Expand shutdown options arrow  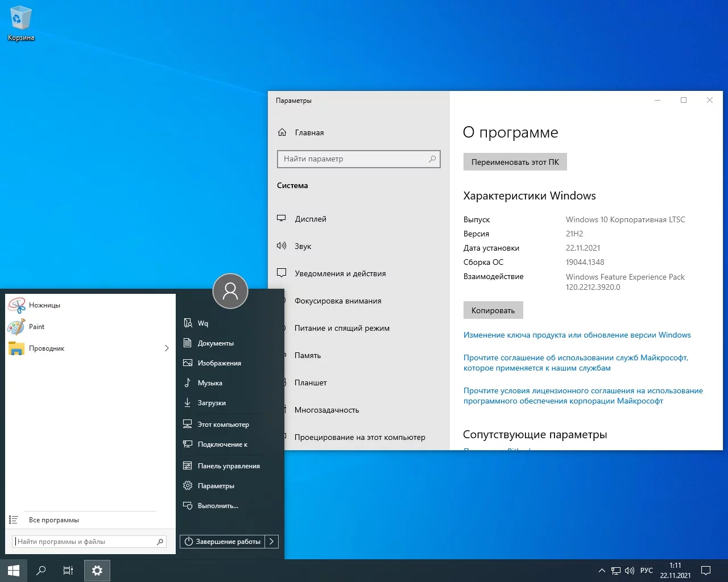(272, 542)
